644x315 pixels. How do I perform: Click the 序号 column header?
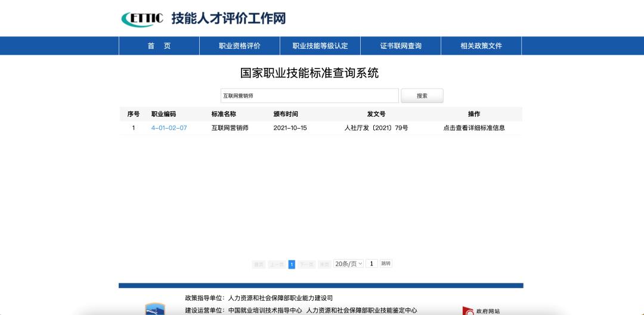click(x=133, y=114)
